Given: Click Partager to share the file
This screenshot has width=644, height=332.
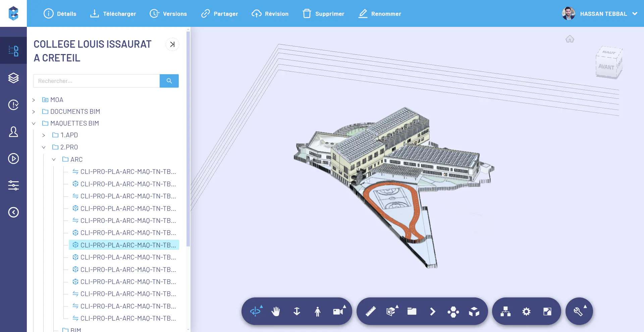Looking at the screenshot, I should pos(219,14).
